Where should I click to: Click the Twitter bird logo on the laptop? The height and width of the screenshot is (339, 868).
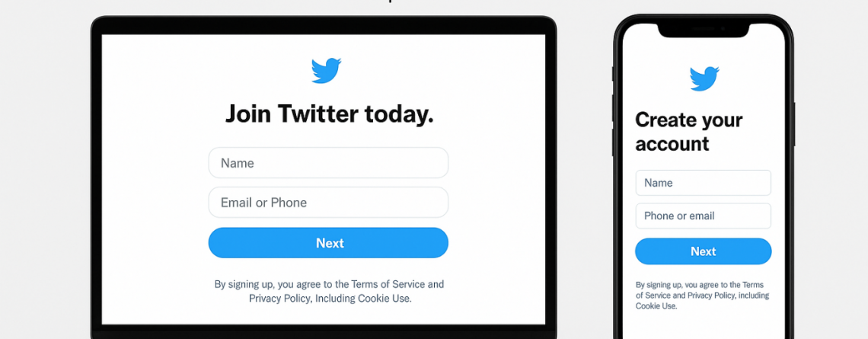pyautogui.click(x=326, y=70)
